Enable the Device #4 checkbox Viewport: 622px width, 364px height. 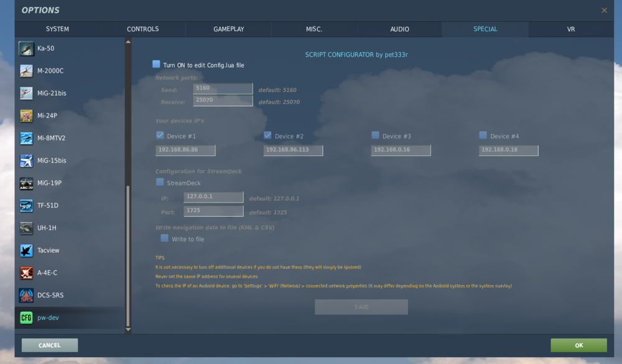[x=483, y=135]
